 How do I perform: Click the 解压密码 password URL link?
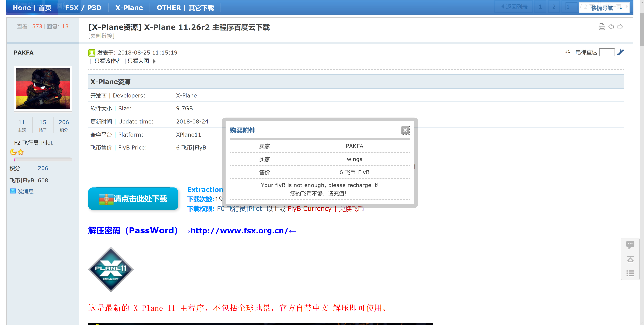239,230
